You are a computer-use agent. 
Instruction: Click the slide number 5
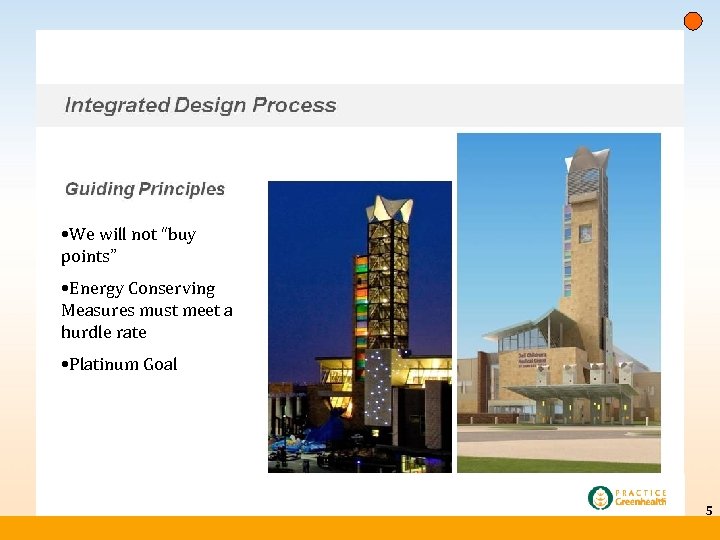pos(709,511)
